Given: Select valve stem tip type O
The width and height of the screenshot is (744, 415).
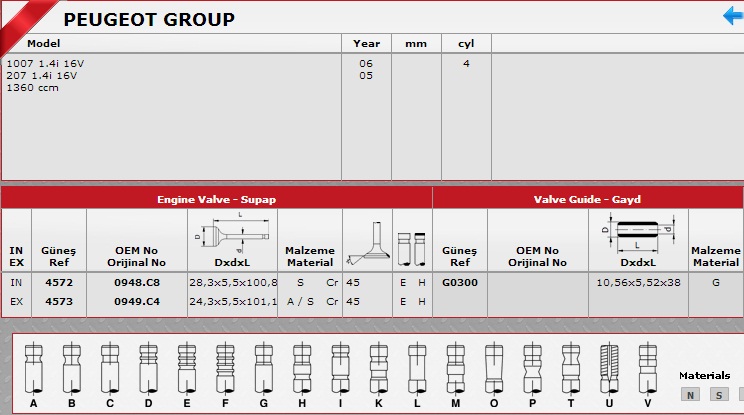Looking at the screenshot, I should click(492, 369).
